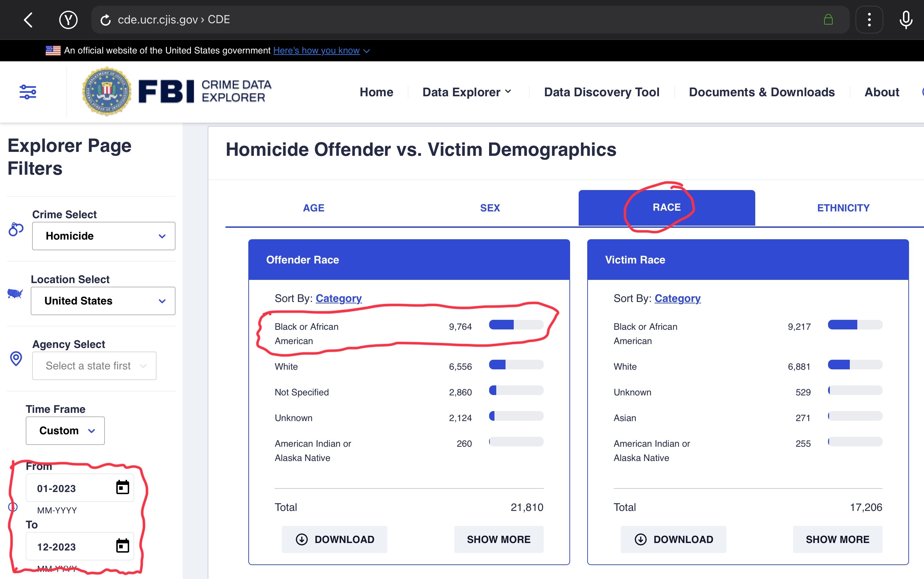Click Show More under Victim Race
Viewport: 924px width, 579px height.
pyautogui.click(x=837, y=539)
